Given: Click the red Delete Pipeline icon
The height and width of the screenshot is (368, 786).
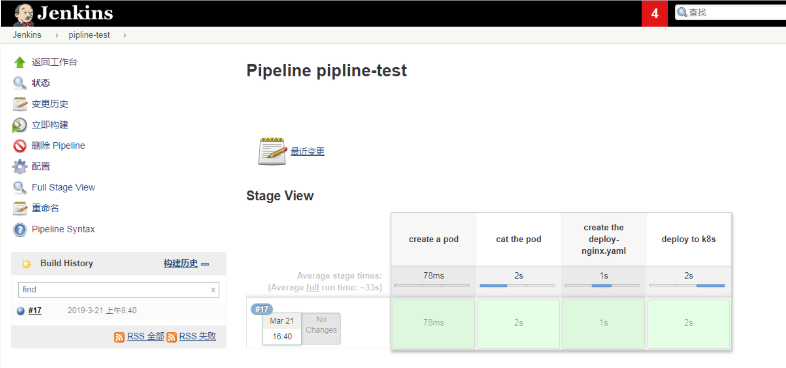Looking at the screenshot, I should tap(20, 146).
